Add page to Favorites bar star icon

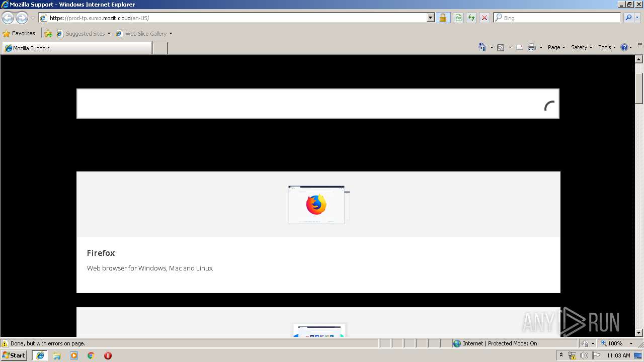pos(48,34)
